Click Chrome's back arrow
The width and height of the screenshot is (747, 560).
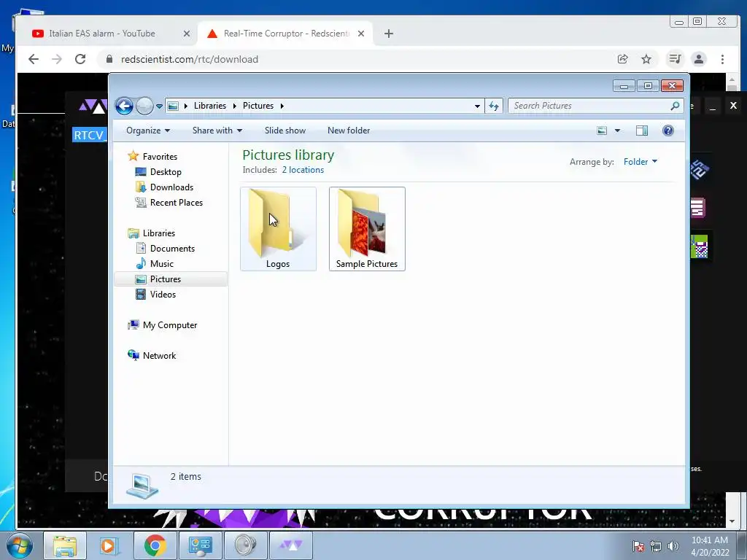[34, 59]
